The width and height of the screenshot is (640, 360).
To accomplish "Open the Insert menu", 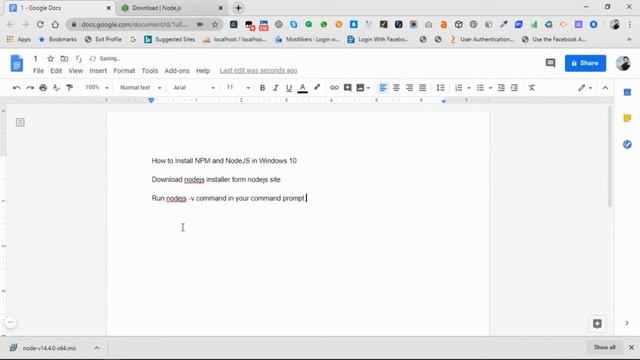I will 98,71.
